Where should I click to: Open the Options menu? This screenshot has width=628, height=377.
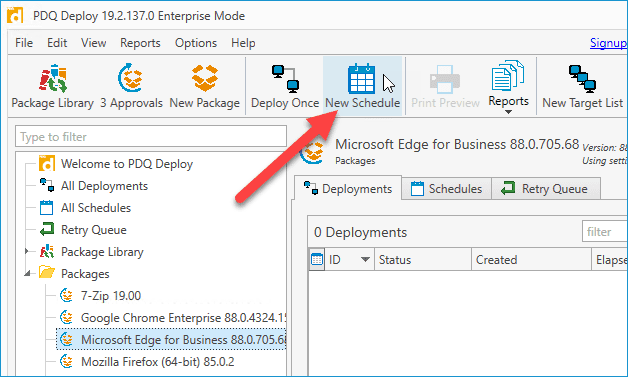196,42
